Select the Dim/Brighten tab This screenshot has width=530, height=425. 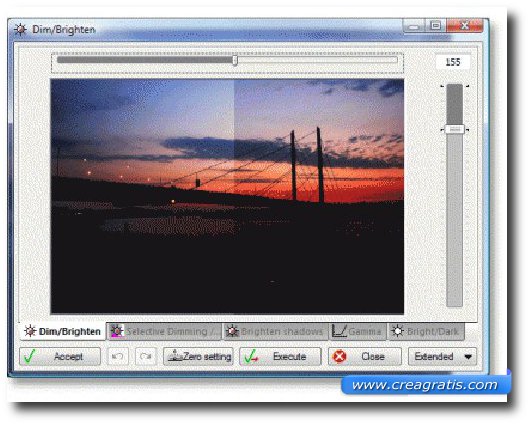tap(63, 331)
